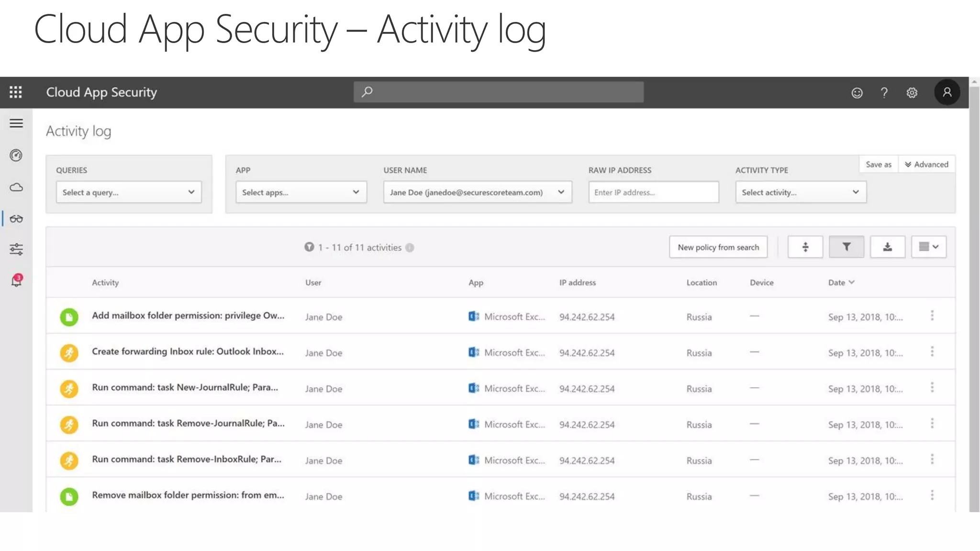Open more options for Create forwarding Inbox rule row
980x551 pixels.
932,352
